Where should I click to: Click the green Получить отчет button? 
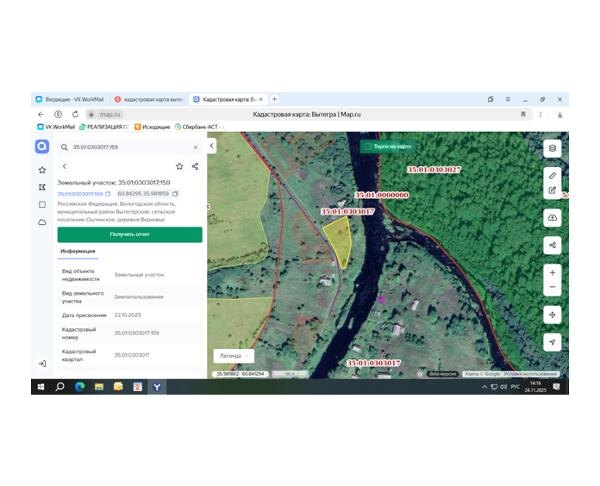pos(130,235)
